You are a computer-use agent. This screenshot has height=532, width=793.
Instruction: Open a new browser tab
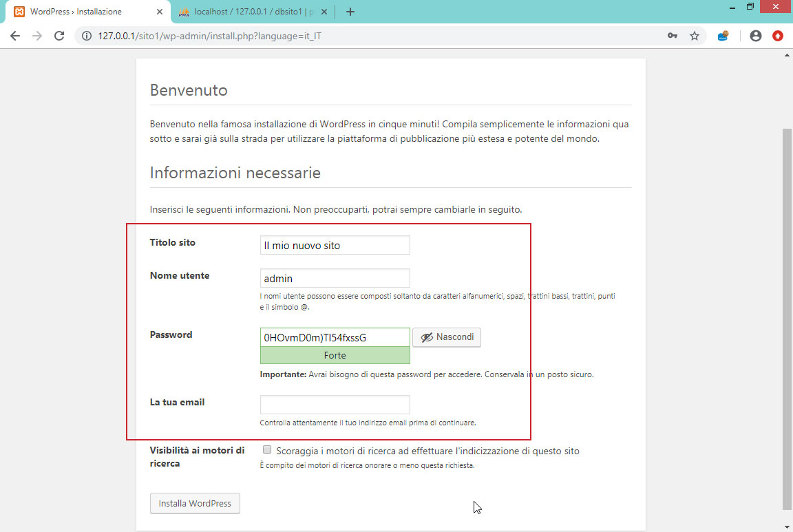pyautogui.click(x=350, y=12)
